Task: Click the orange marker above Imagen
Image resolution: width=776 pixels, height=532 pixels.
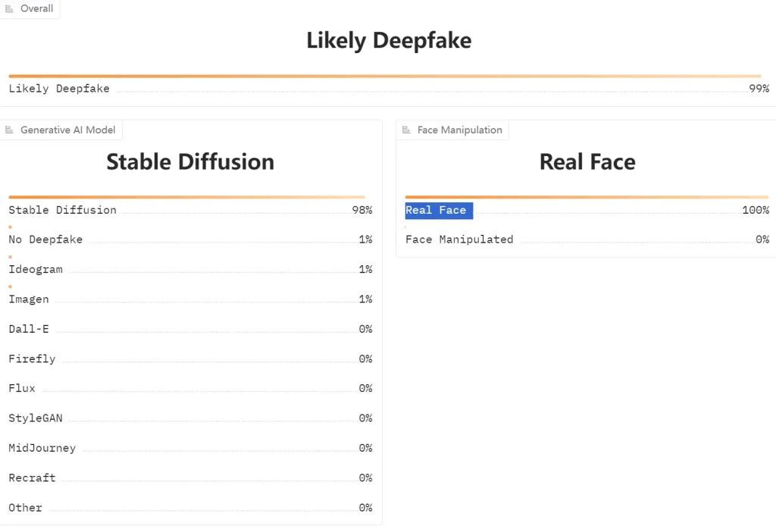Action: click(11, 286)
